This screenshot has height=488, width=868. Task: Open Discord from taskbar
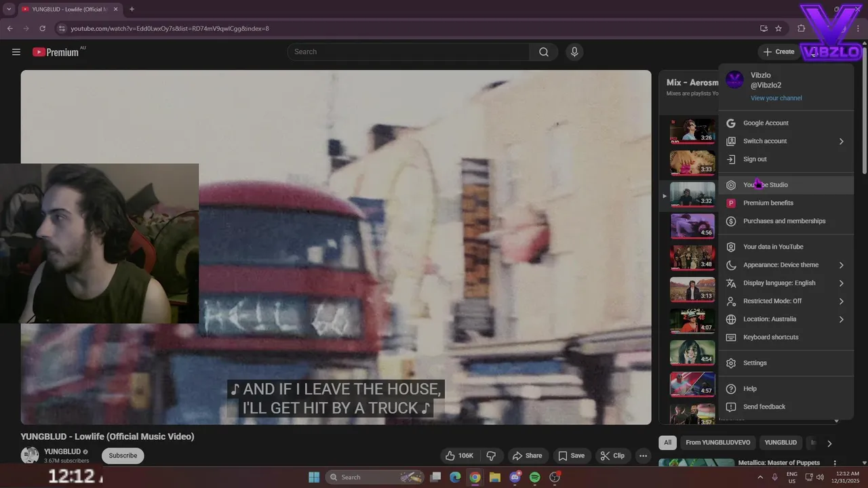[x=515, y=477]
